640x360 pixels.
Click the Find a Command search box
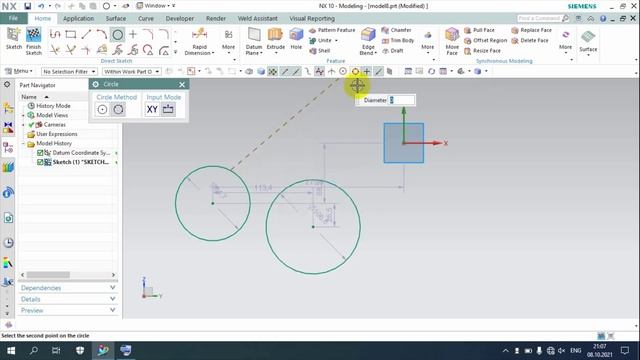coord(543,18)
